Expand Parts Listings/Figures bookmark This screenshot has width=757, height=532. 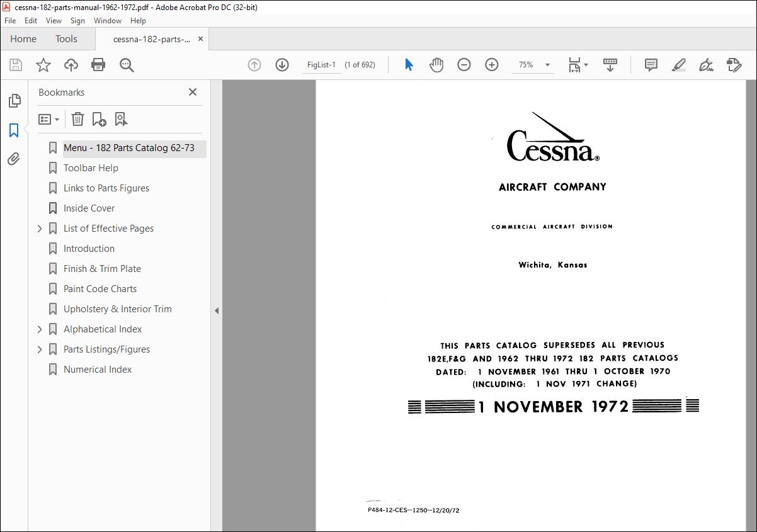(40, 349)
